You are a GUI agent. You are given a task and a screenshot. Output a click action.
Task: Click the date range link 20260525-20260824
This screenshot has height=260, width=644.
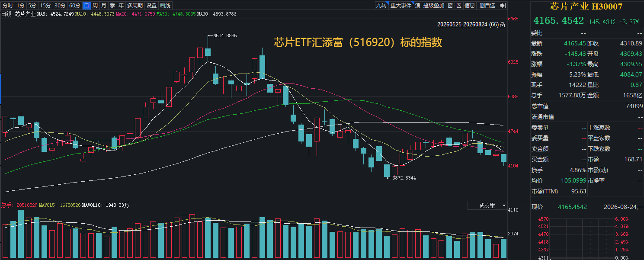(x=468, y=25)
